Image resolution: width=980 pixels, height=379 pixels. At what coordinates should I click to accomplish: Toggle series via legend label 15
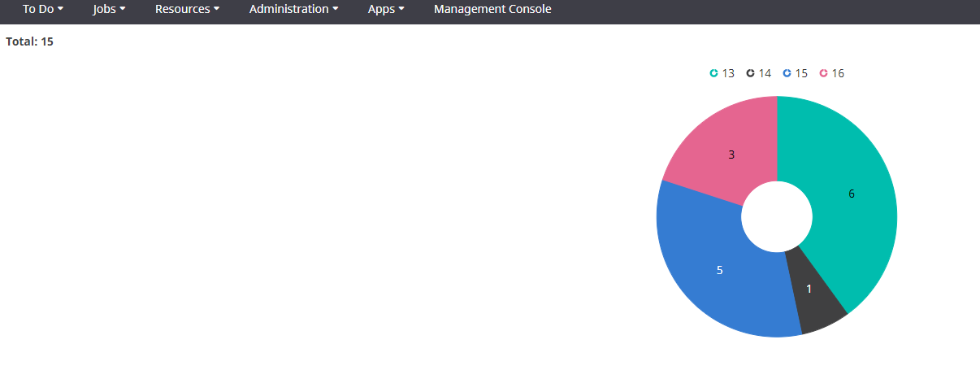(x=801, y=73)
